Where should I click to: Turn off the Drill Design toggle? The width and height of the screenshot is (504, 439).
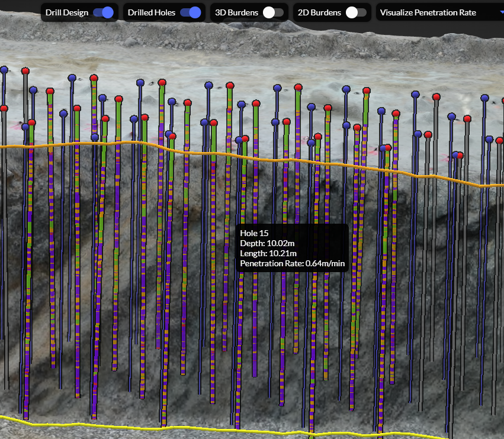click(x=103, y=12)
